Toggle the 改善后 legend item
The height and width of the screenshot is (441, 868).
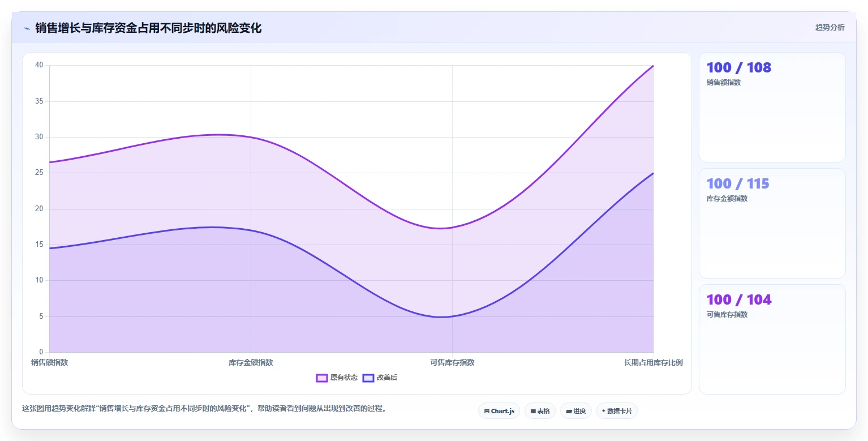(380, 378)
